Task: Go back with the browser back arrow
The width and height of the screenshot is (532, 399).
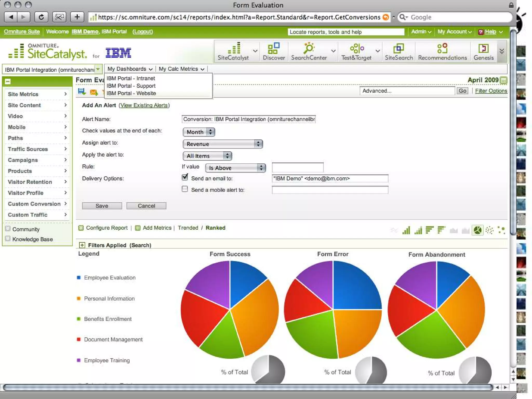Action: pyautogui.click(x=11, y=17)
